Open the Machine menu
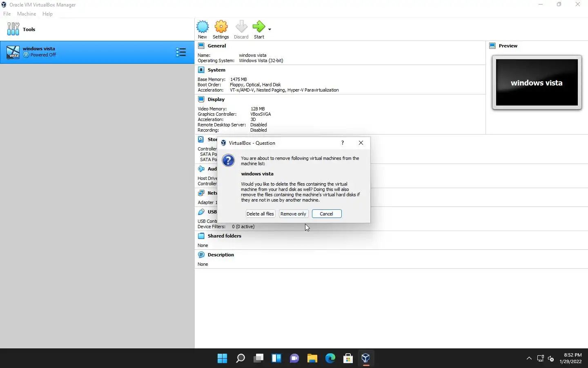The image size is (588, 368). (27, 14)
